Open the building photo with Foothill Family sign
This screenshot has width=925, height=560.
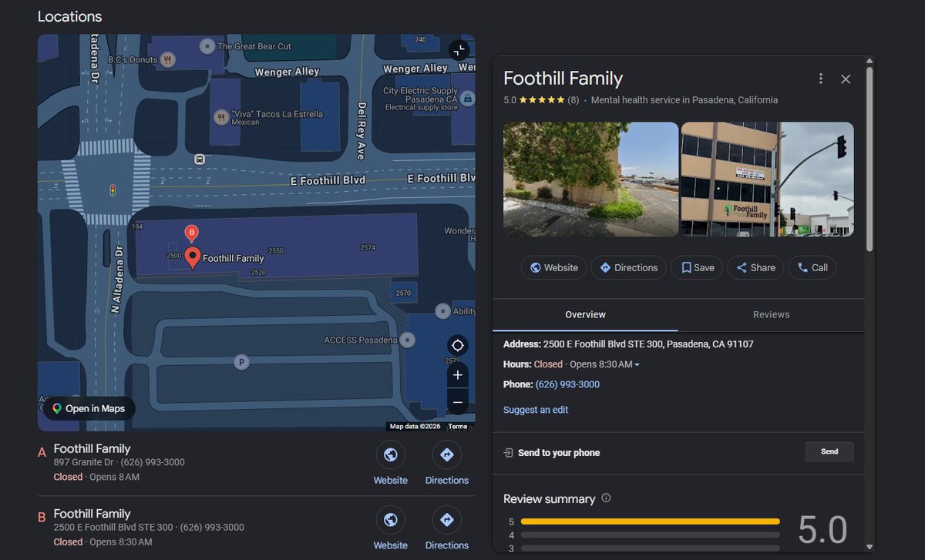pos(768,179)
